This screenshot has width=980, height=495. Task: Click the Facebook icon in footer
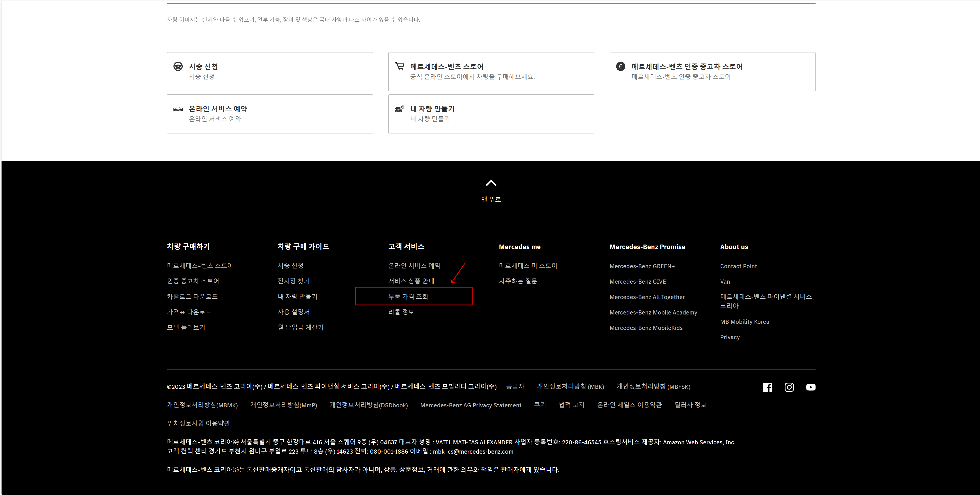pyautogui.click(x=767, y=387)
